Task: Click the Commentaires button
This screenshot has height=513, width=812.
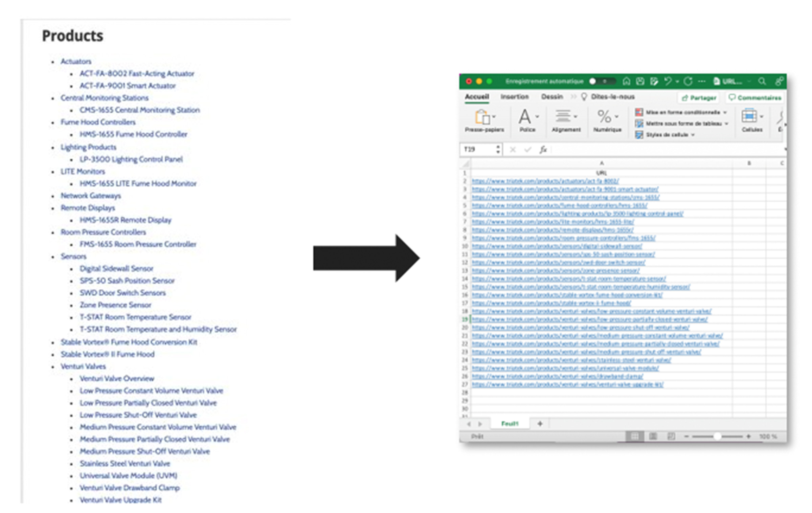Action: [x=755, y=98]
